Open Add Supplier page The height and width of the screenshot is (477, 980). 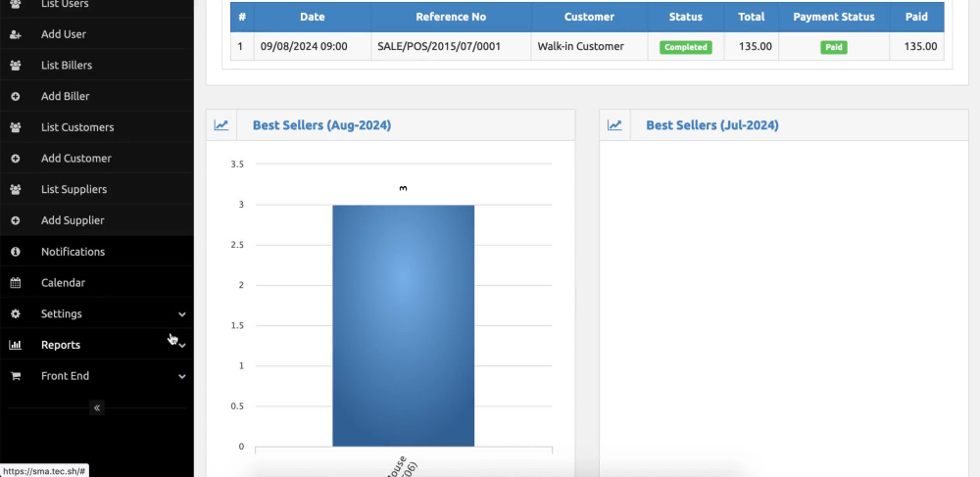coord(73,220)
